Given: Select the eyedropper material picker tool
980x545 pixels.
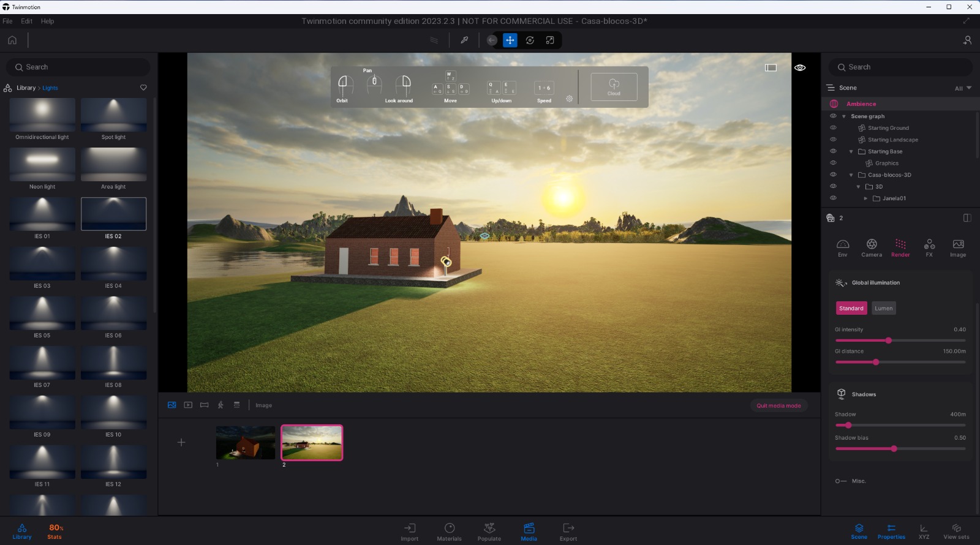Looking at the screenshot, I should point(464,40).
